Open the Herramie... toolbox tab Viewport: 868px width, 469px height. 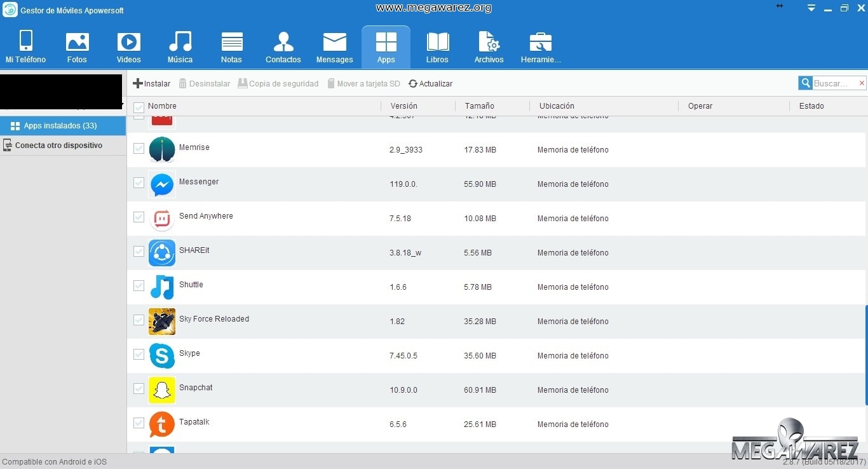click(x=541, y=48)
